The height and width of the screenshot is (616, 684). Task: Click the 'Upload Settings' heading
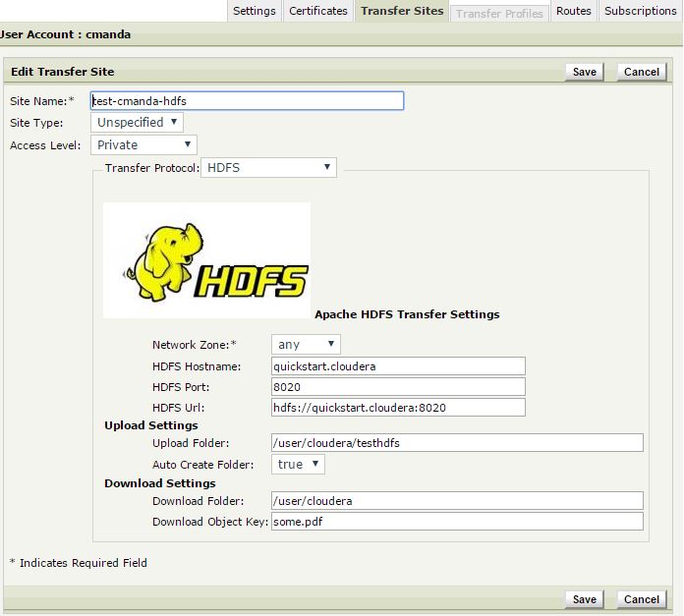pyautogui.click(x=151, y=425)
